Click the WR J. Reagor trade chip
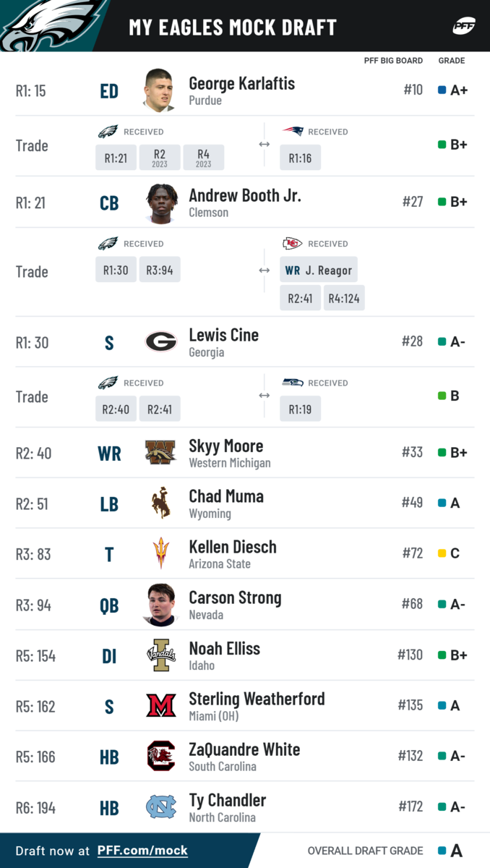The width and height of the screenshot is (490, 868). 319,271
